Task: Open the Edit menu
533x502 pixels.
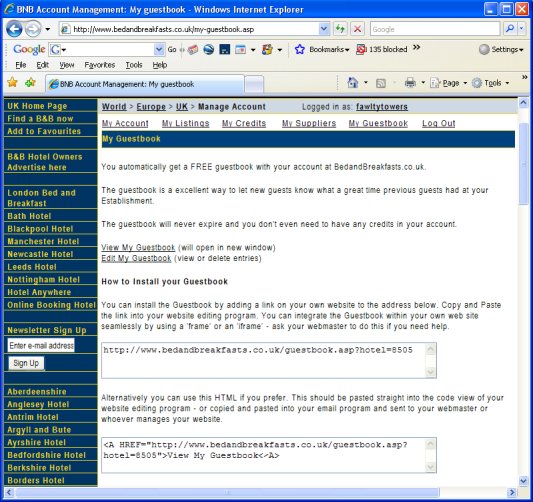Action: pos(42,65)
